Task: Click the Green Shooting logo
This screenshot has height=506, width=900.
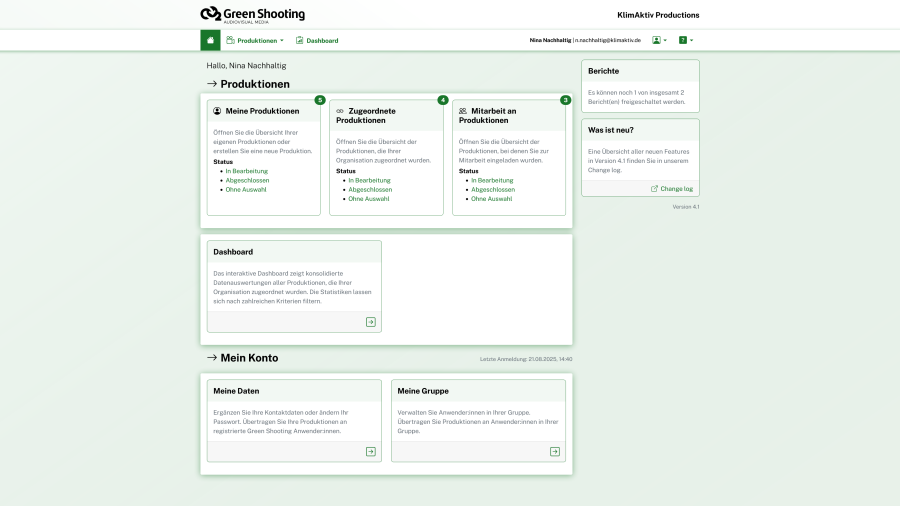Action: coord(253,15)
